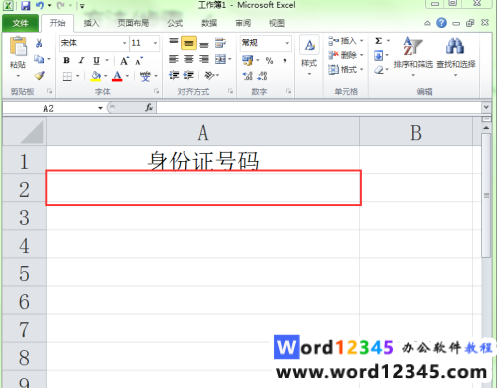Click the Cut scissors icon
This screenshot has height=388, width=497.
coord(39,43)
